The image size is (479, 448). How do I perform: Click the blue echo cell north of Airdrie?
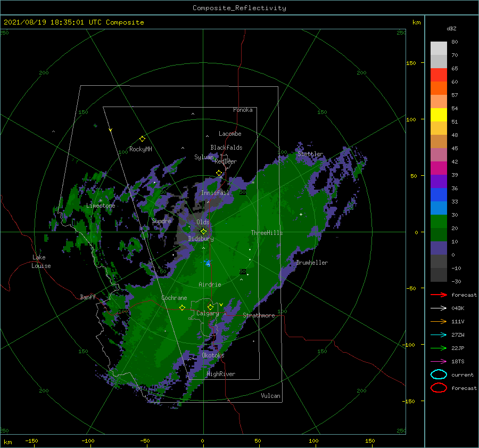[x=208, y=263]
